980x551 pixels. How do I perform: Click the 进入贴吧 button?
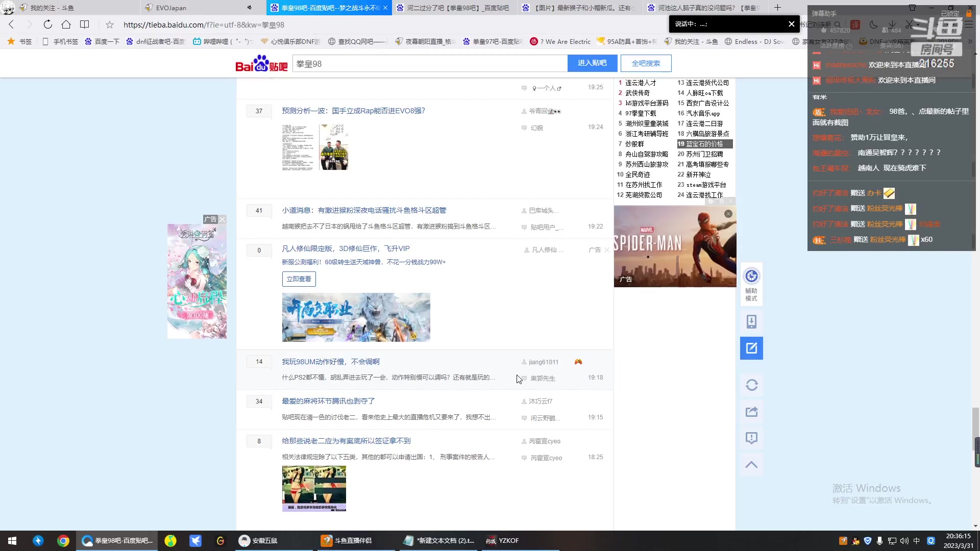[592, 63]
